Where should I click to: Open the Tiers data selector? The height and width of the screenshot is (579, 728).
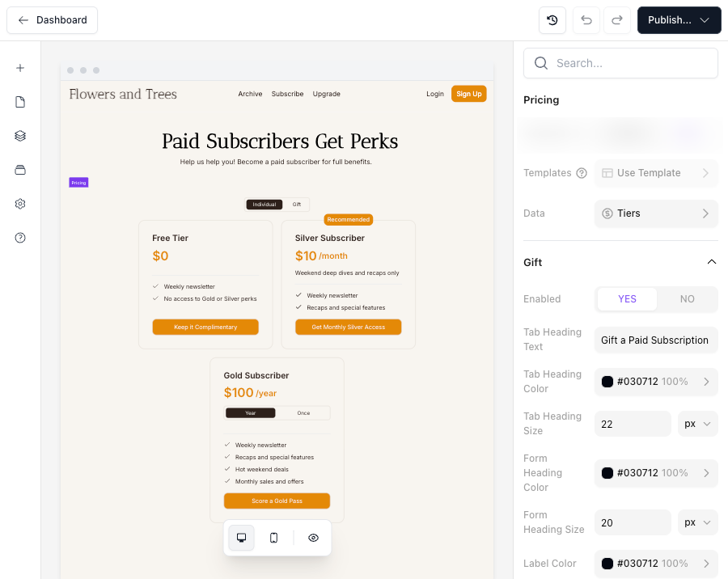[656, 213]
